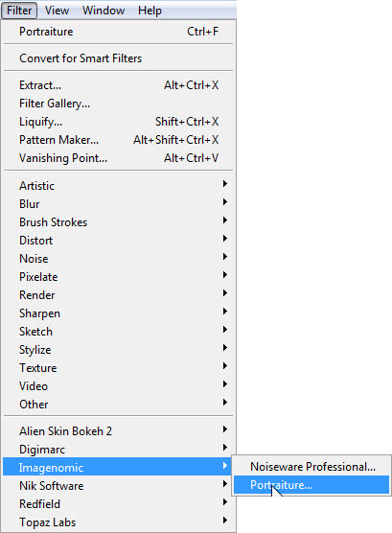Image resolution: width=392 pixels, height=533 pixels.
Task: Expand the Distort submenu
Action: (118, 241)
